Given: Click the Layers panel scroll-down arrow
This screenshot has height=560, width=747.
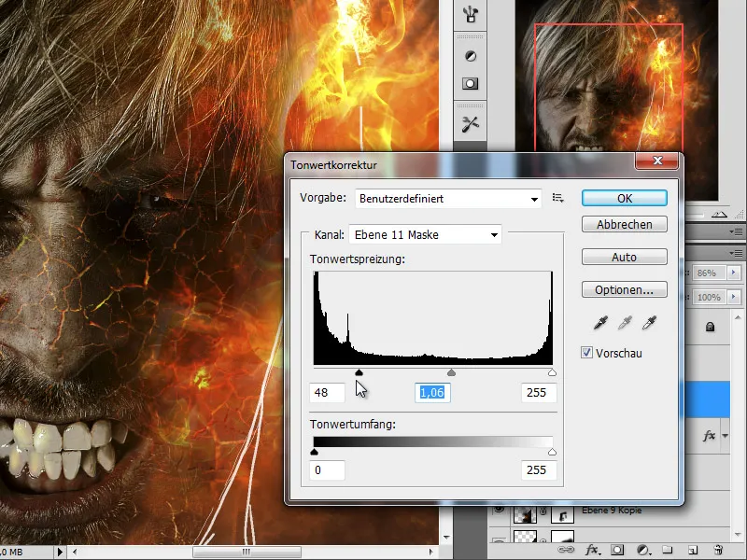Looking at the screenshot, I should pos(738,535).
